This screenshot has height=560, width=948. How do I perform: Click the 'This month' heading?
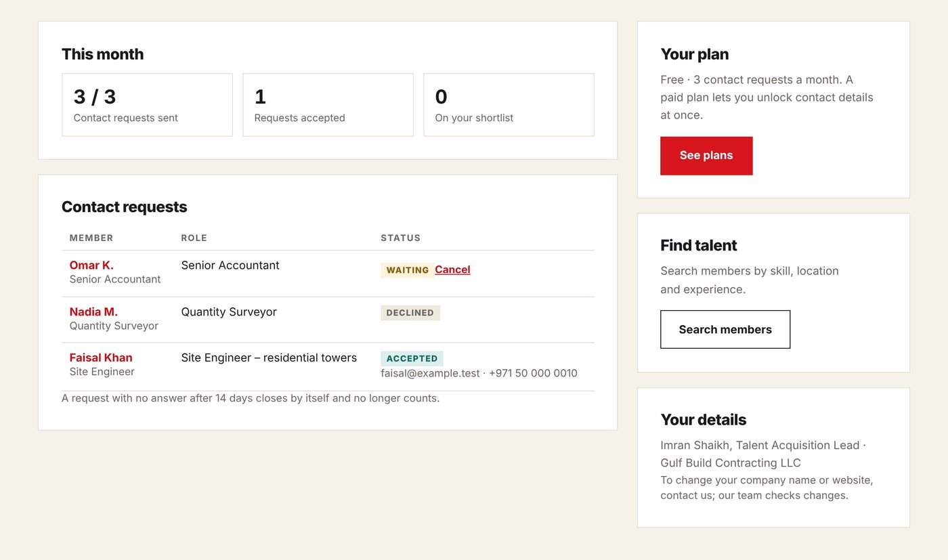pyautogui.click(x=102, y=54)
